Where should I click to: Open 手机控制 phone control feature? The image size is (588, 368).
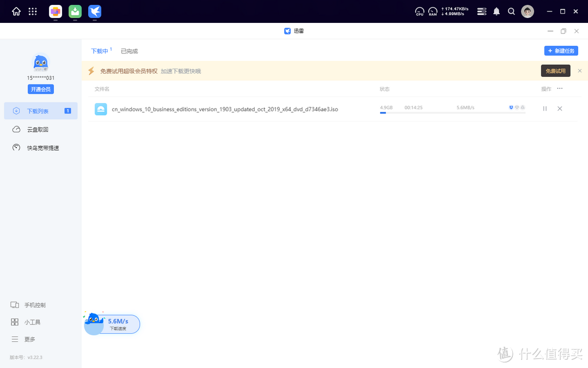point(33,305)
